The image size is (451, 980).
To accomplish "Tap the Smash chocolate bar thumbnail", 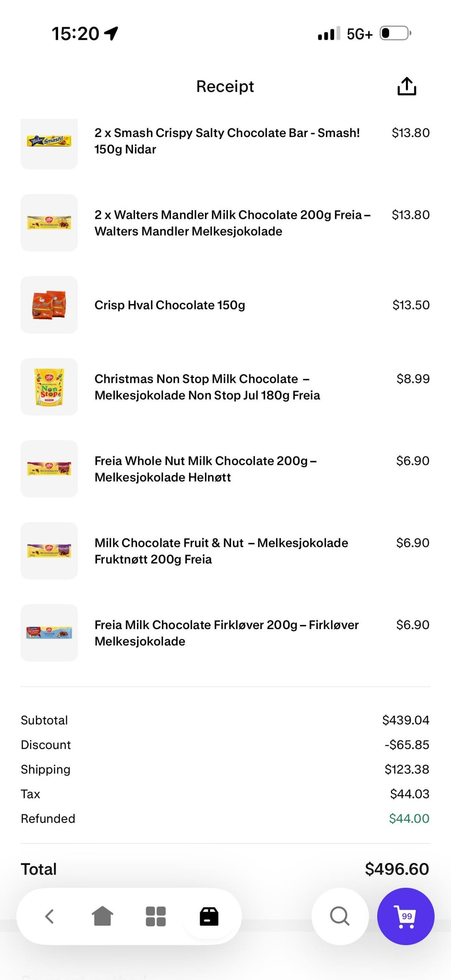I will click(49, 141).
